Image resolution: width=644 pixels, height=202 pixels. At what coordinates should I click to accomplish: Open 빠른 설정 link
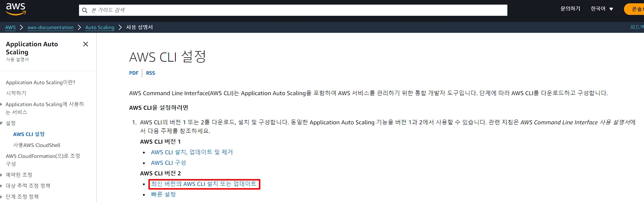pos(163,194)
